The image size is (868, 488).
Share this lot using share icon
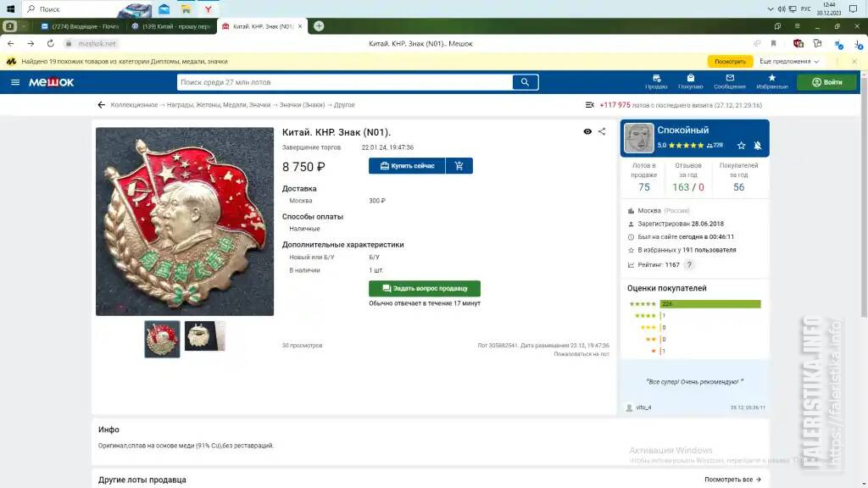click(x=602, y=131)
